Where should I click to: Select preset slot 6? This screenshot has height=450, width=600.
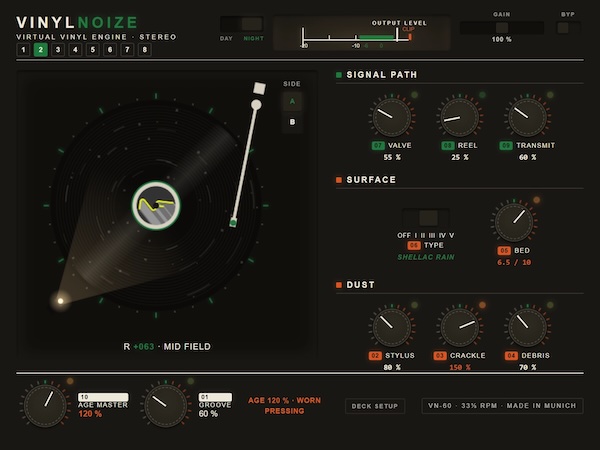point(110,50)
